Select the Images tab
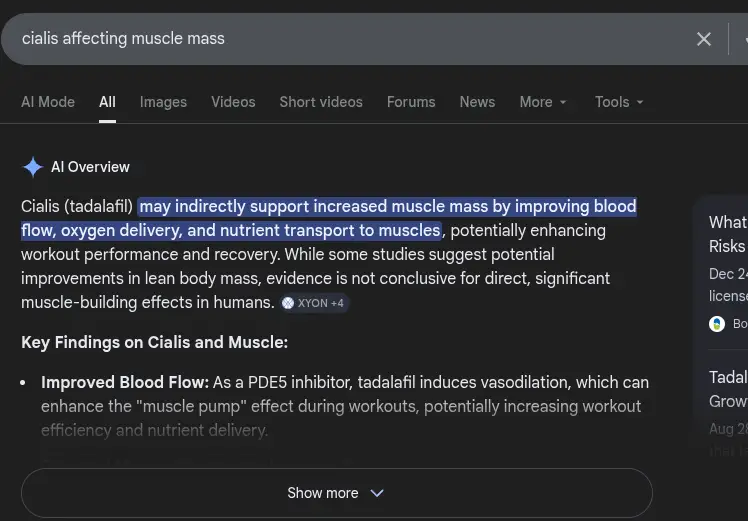Viewport: 748px width, 521px height. (x=163, y=102)
